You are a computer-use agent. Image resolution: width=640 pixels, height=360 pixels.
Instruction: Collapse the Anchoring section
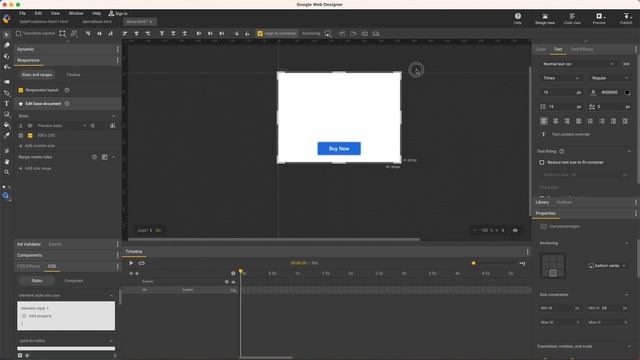(627, 243)
